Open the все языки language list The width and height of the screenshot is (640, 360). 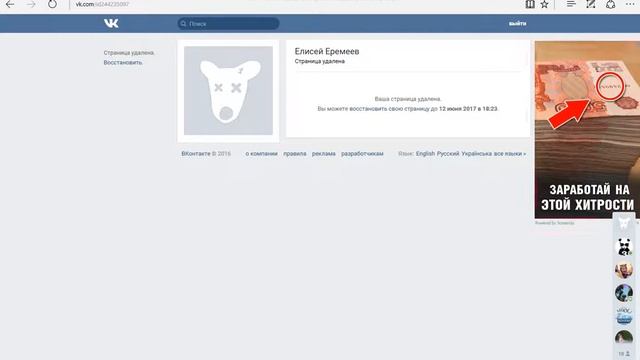510,154
